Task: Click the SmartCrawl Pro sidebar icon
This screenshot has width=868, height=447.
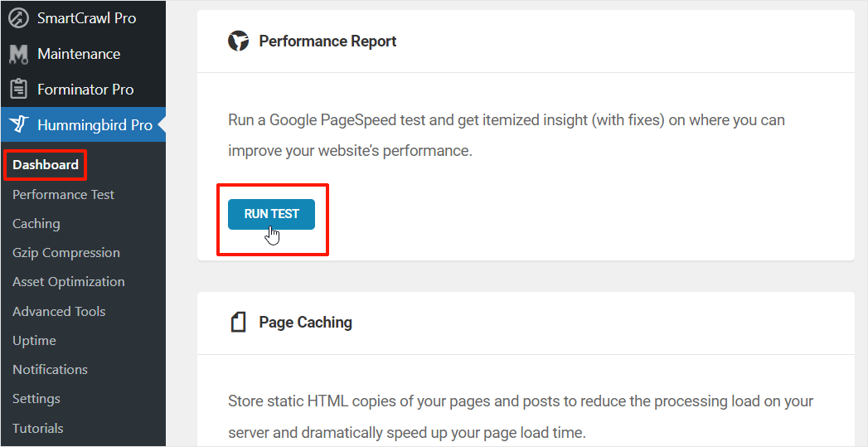Action: pyautogui.click(x=19, y=18)
